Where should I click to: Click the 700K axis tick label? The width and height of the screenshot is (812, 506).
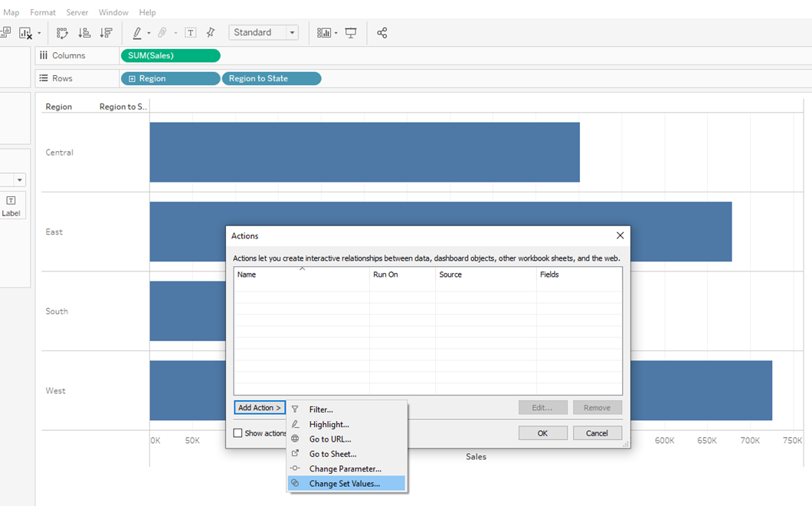tap(750, 440)
